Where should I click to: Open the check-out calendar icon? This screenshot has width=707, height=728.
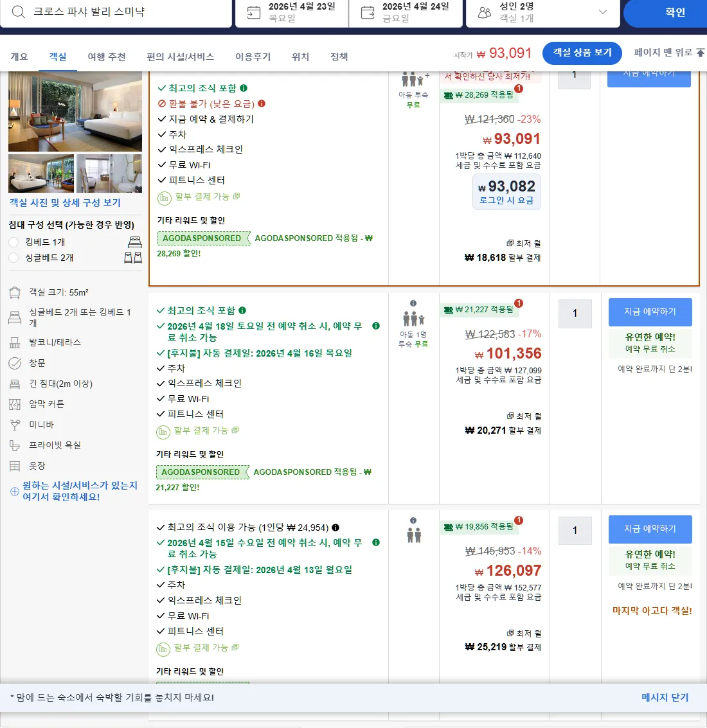[368, 13]
